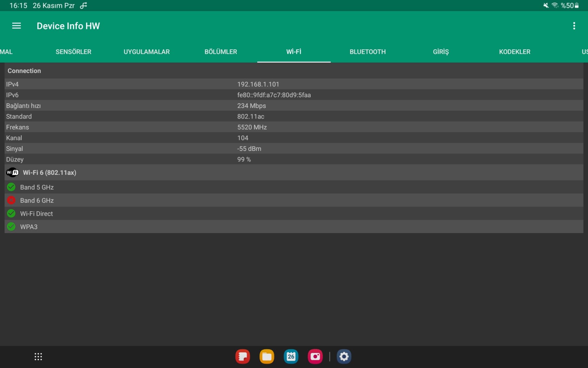Click the Device Info HW title
This screenshot has height=368, width=588.
68,26
